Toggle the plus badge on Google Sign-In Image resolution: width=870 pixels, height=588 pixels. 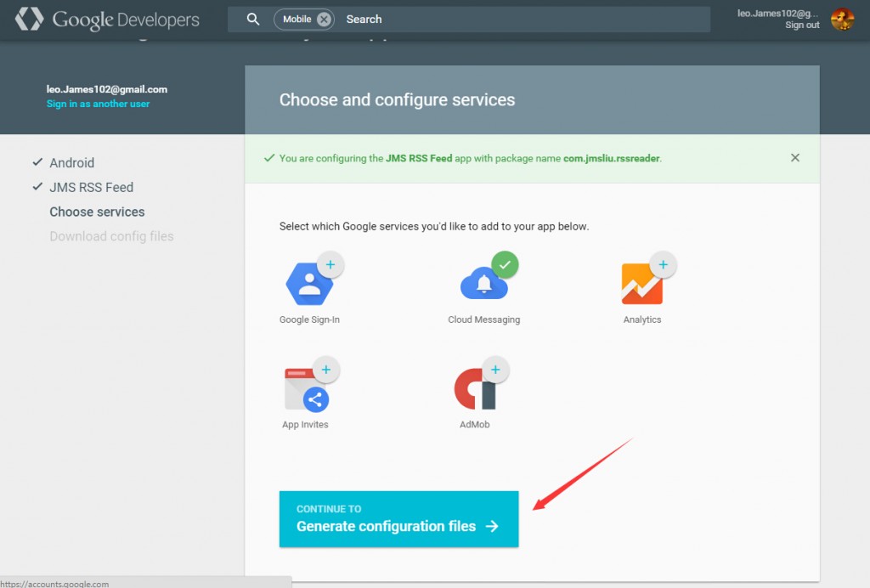click(331, 263)
